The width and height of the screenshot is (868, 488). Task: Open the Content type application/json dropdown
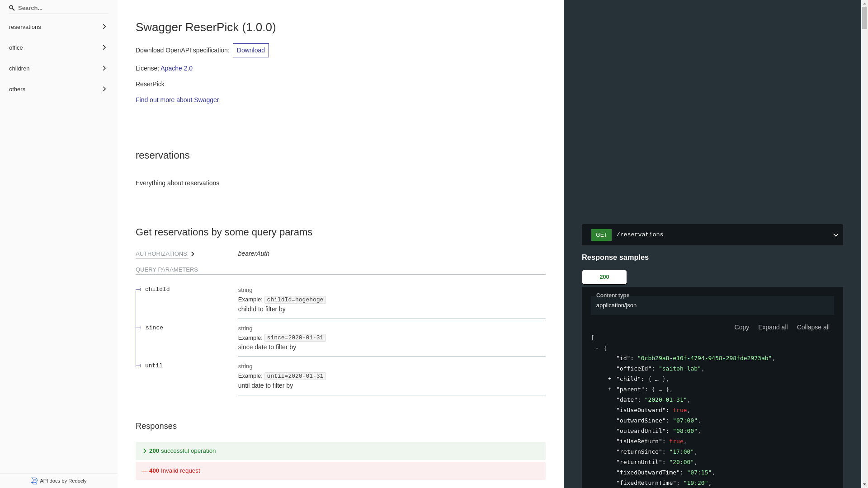click(x=712, y=305)
